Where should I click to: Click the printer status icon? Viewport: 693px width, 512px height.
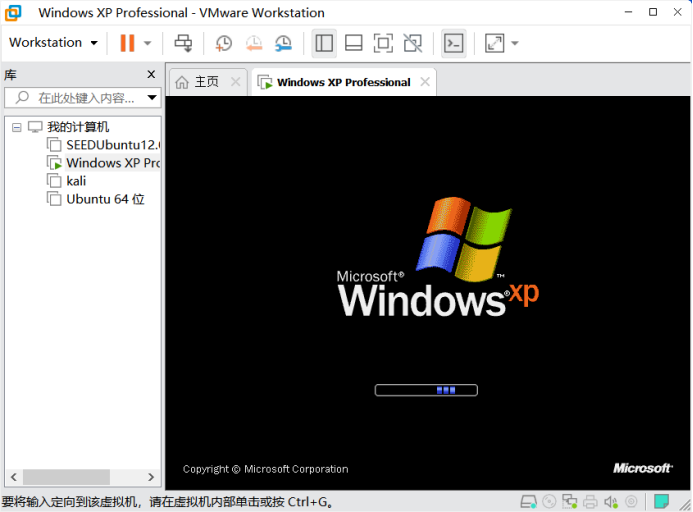tap(590, 502)
